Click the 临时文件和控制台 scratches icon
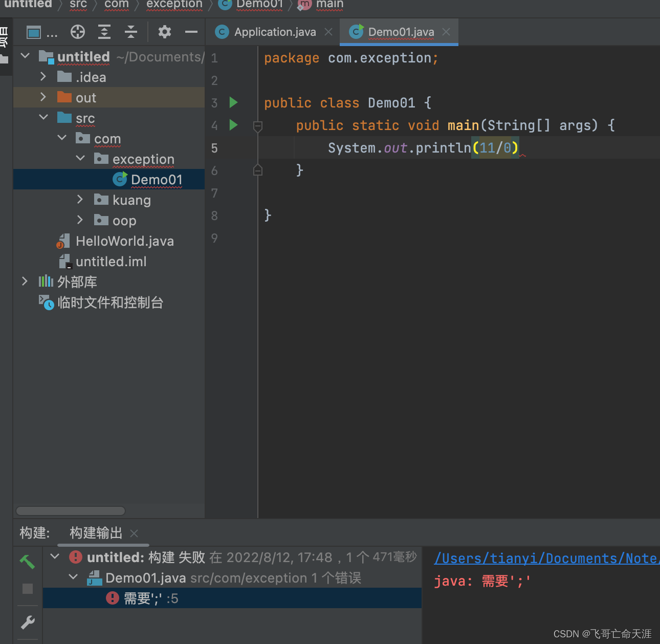Viewport: 660px width, 644px height. tap(46, 303)
